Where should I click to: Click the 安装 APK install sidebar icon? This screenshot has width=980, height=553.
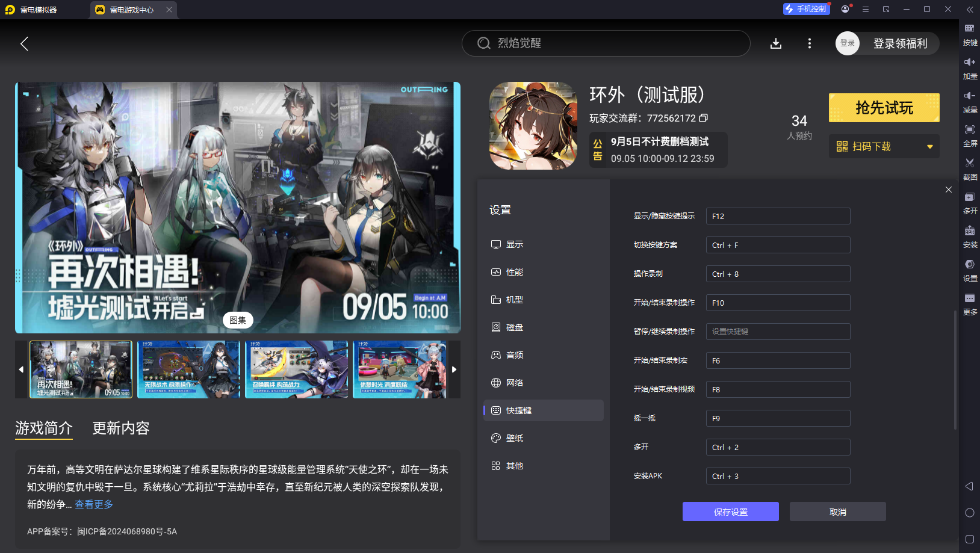[970, 237]
